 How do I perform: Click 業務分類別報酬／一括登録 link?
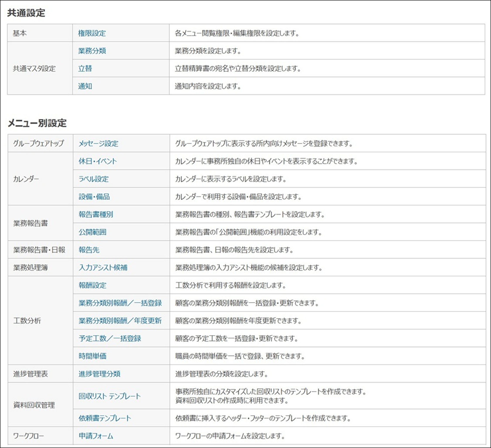[120, 303]
